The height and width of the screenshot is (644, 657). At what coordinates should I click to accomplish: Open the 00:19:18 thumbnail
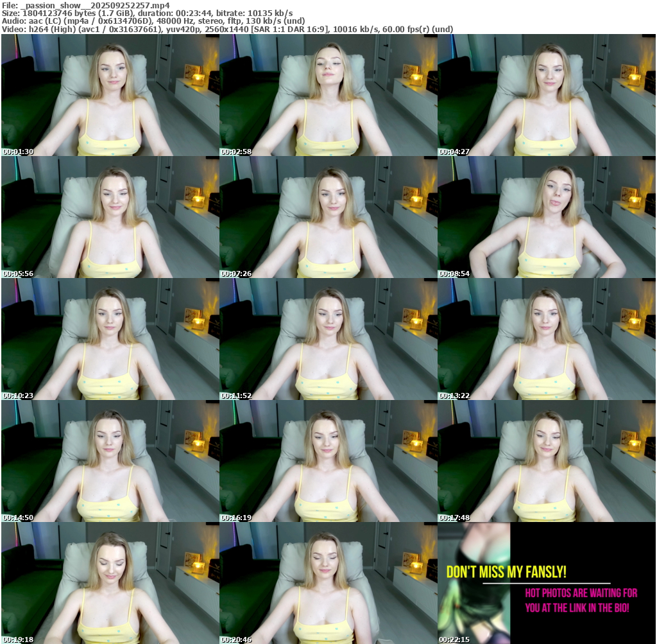[x=110, y=583]
